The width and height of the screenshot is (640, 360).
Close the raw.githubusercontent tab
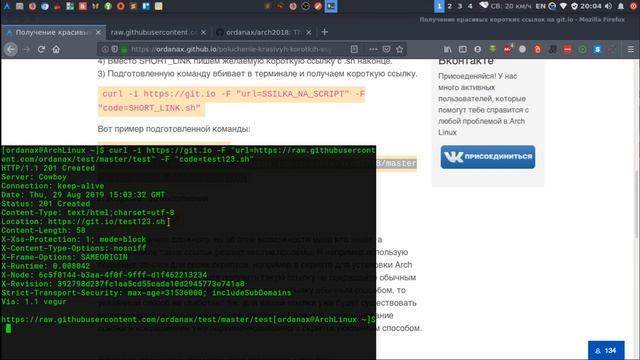coord(203,32)
